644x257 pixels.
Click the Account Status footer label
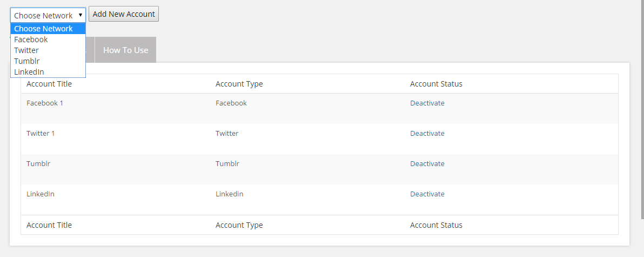click(x=436, y=225)
